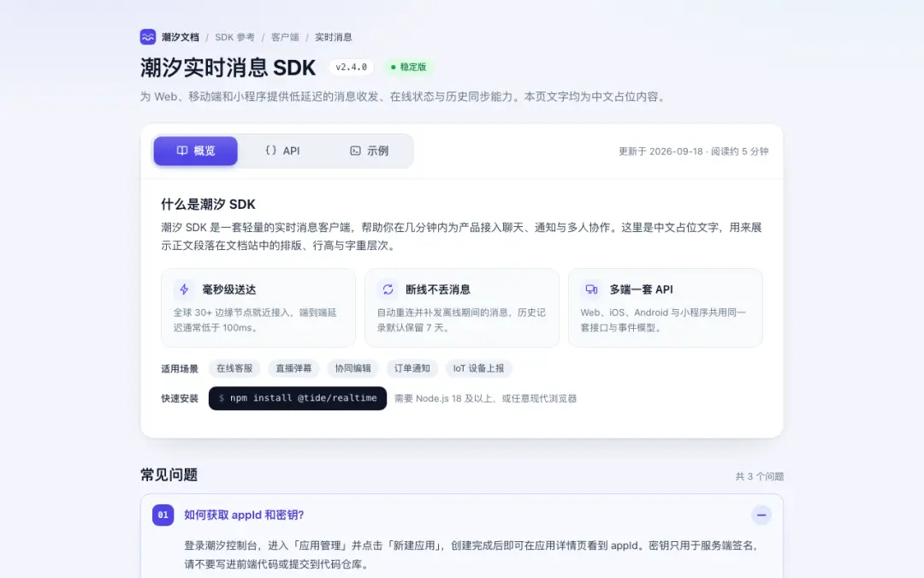Click the refresh icon for 断线不丢消息

pos(388,289)
